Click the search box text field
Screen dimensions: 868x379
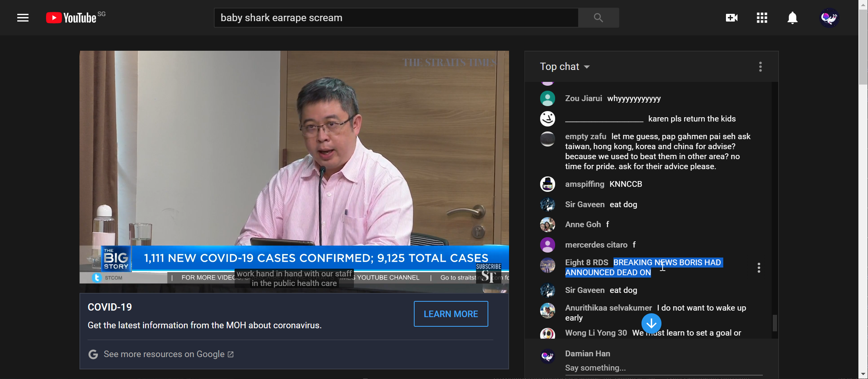click(x=395, y=18)
